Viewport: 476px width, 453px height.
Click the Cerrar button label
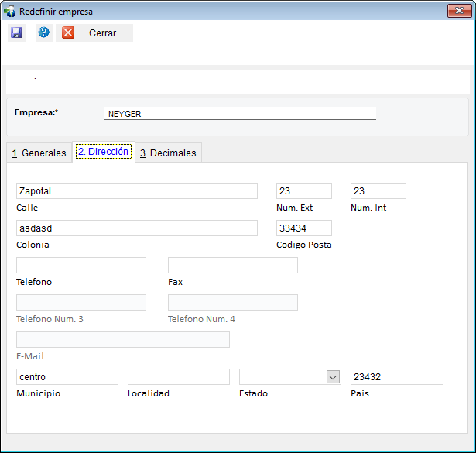coord(103,33)
